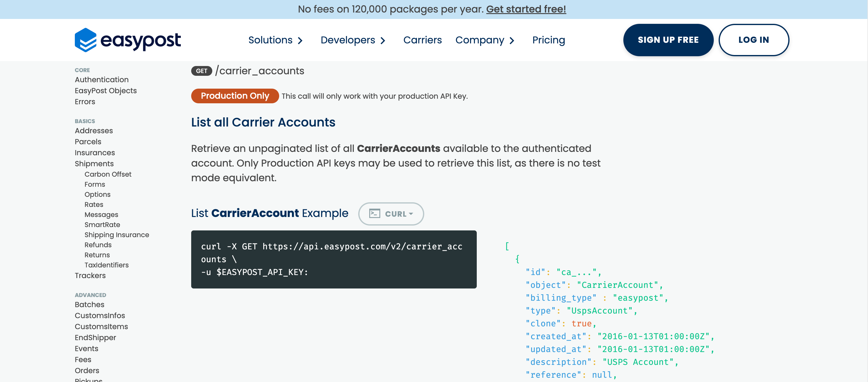Open the Carriers page

click(x=422, y=40)
